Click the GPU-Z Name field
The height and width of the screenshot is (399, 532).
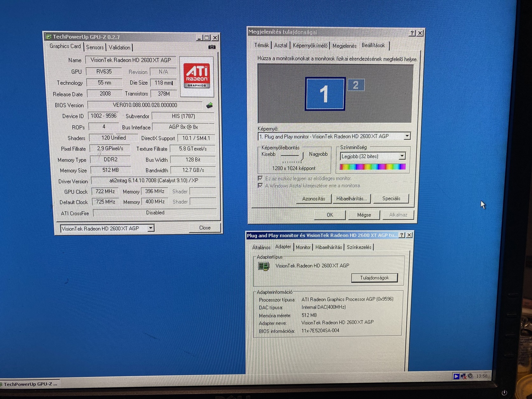pyautogui.click(x=130, y=60)
